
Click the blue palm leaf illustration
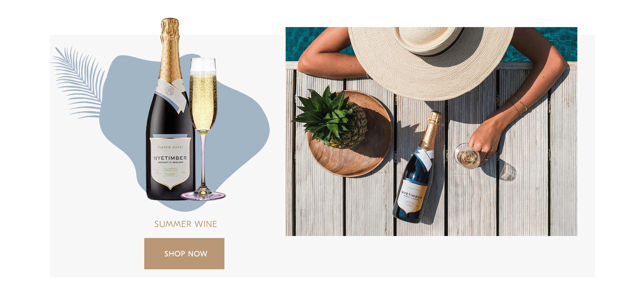[x=79, y=82]
